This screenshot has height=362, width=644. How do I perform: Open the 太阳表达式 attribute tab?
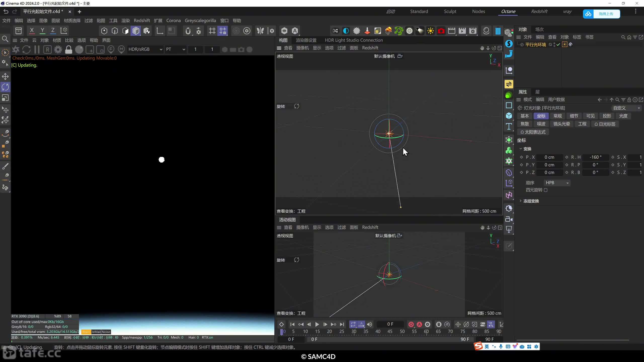click(x=533, y=132)
